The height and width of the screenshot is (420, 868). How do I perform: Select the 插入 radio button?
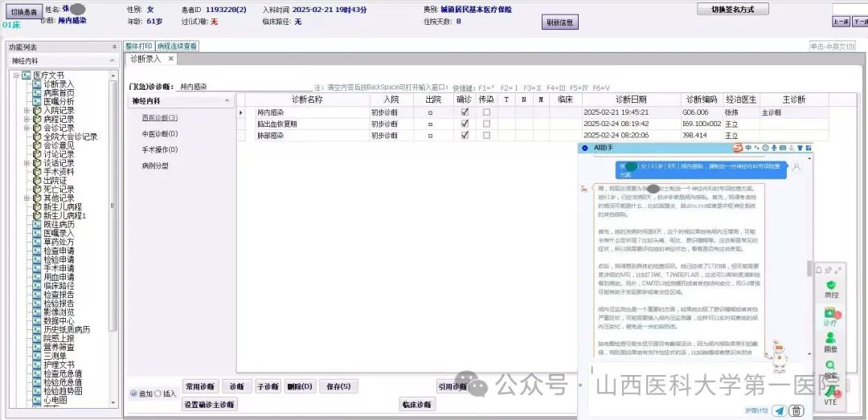(x=158, y=393)
